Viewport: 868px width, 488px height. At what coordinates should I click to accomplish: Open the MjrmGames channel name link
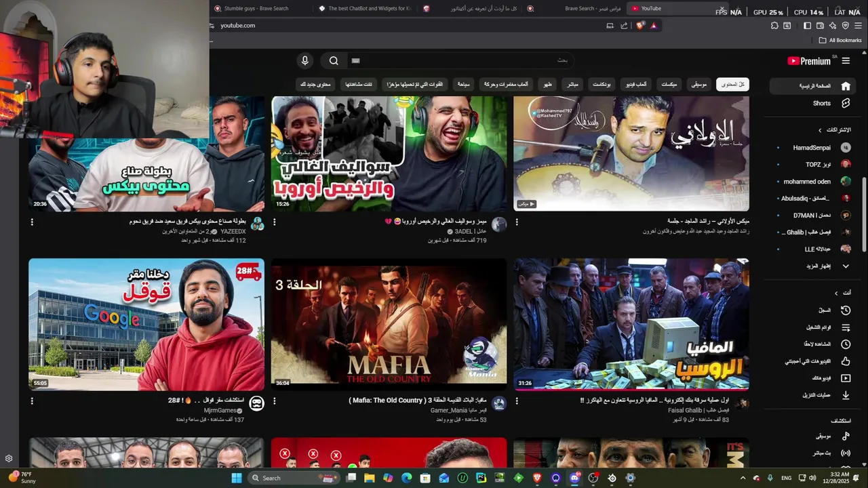220,411
